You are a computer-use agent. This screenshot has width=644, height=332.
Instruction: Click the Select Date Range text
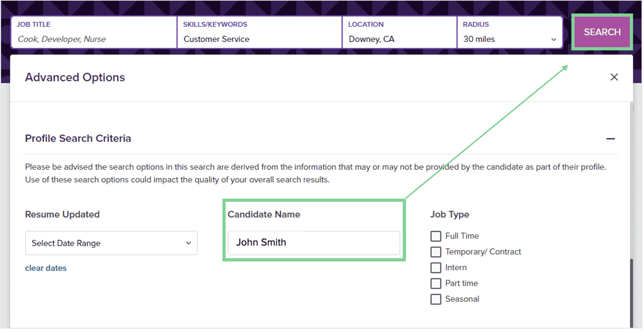[x=66, y=243]
